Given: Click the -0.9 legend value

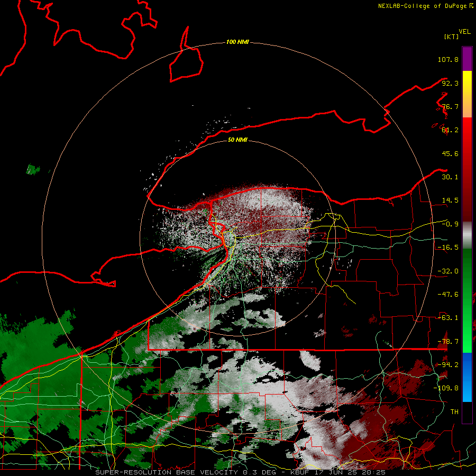Looking at the screenshot, I should (450, 224).
